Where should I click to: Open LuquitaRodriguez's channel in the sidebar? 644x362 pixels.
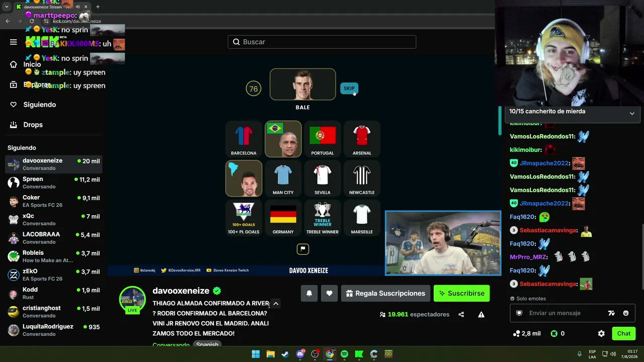coord(53,330)
